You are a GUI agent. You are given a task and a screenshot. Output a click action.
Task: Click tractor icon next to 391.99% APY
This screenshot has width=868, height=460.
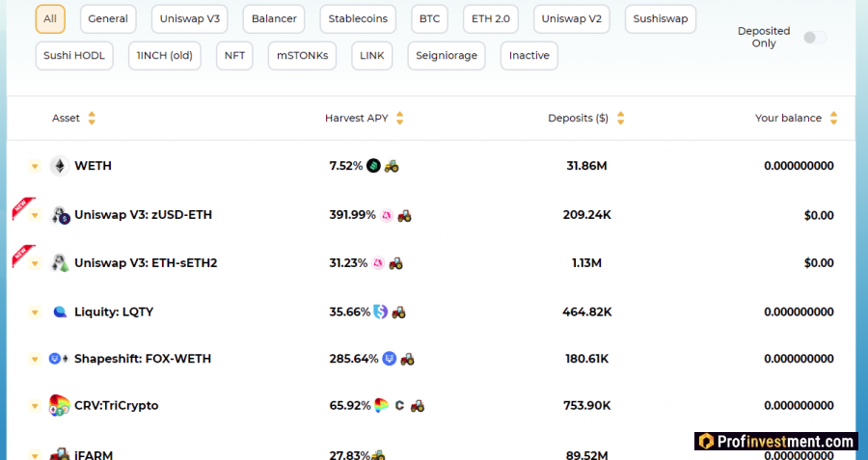click(x=404, y=215)
